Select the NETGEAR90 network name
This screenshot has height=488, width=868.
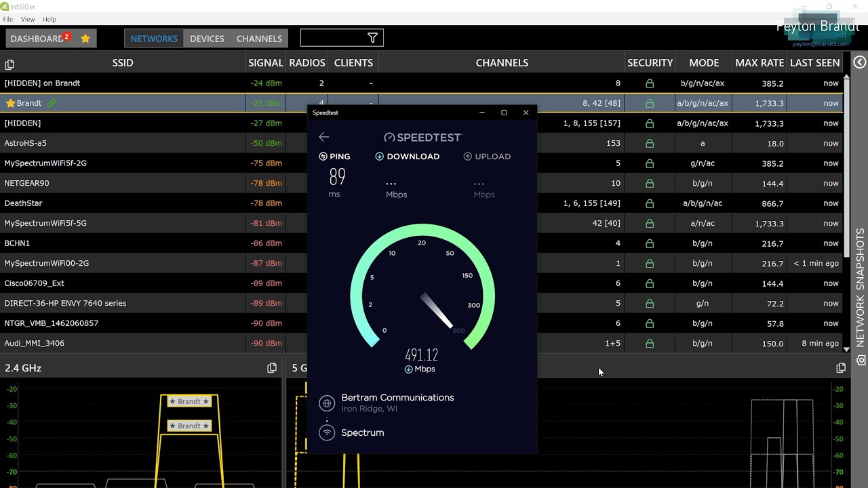tap(26, 183)
